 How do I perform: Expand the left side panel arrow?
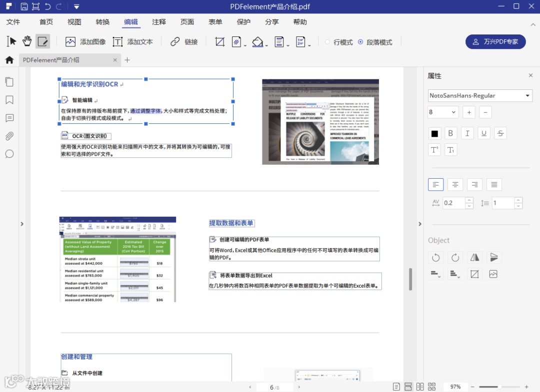pos(22,224)
